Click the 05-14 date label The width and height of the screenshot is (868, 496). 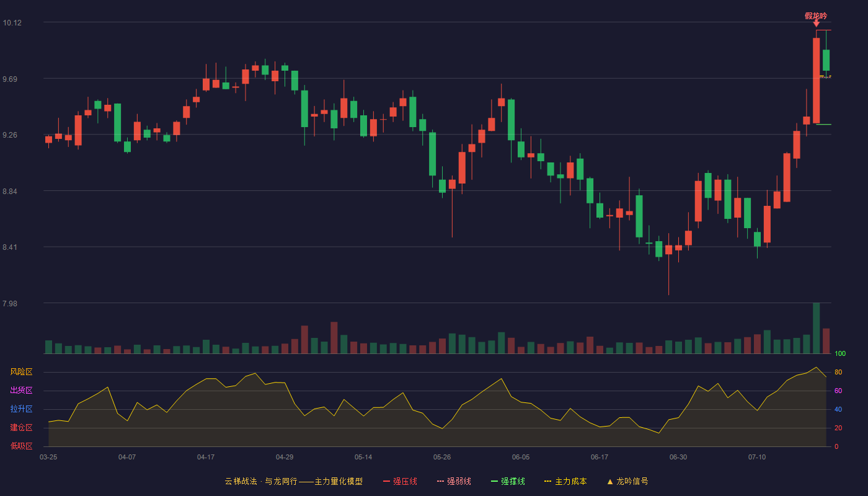pyautogui.click(x=363, y=457)
